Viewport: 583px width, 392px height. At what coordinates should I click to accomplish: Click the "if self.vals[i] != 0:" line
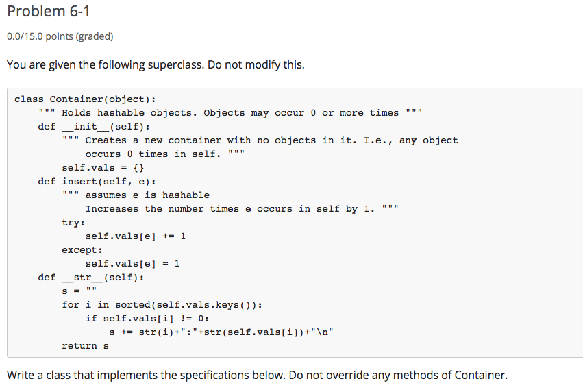pyautogui.click(x=147, y=319)
